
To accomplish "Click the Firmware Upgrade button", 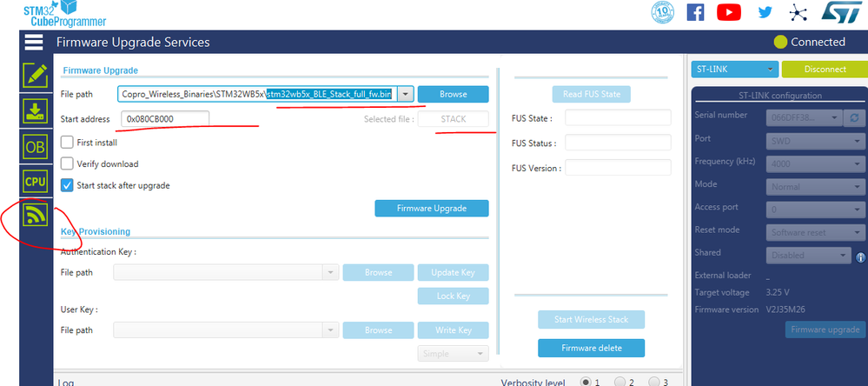I will click(x=432, y=209).
